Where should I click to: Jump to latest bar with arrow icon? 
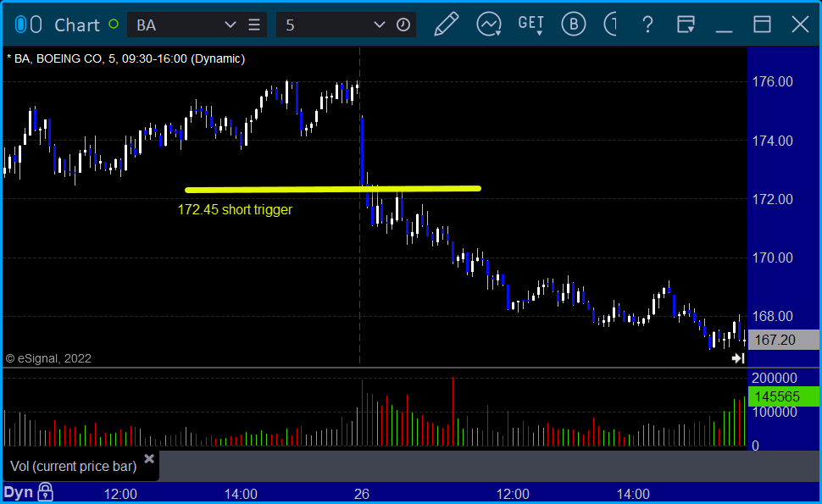coord(738,358)
